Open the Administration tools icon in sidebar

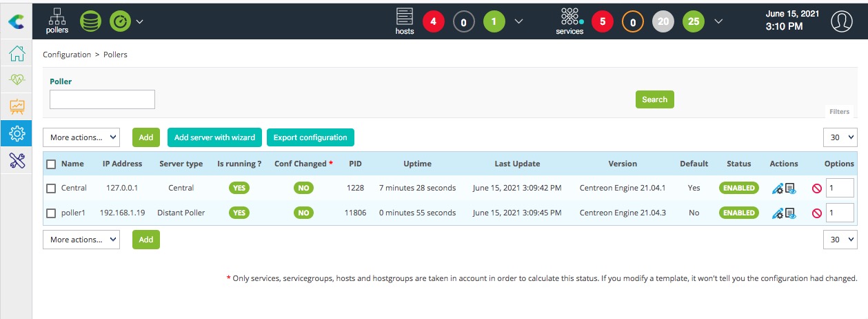pyautogui.click(x=17, y=159)
